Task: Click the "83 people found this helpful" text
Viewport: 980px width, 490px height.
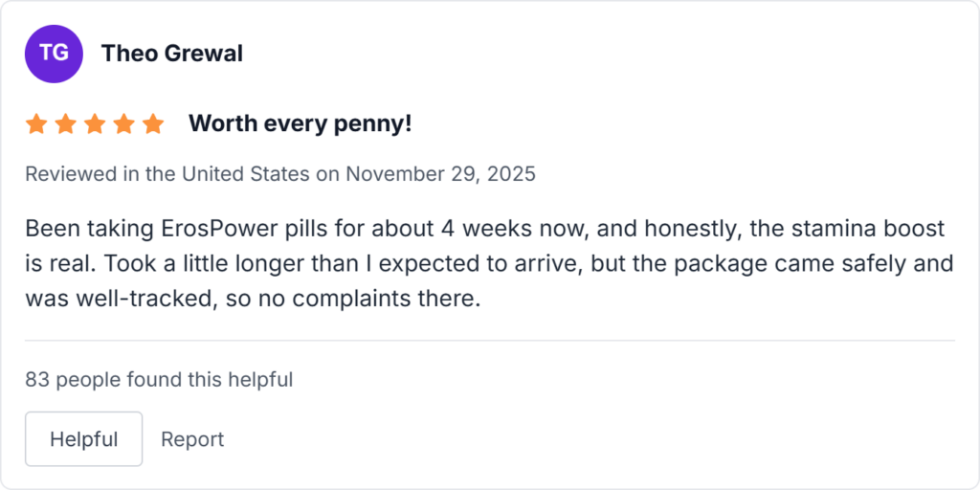Action: (159, 380)
